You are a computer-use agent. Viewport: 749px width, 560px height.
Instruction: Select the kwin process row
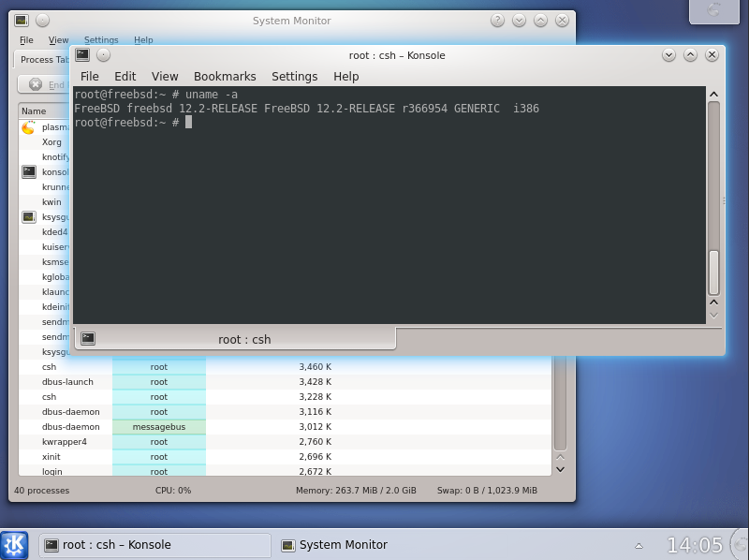44,202
